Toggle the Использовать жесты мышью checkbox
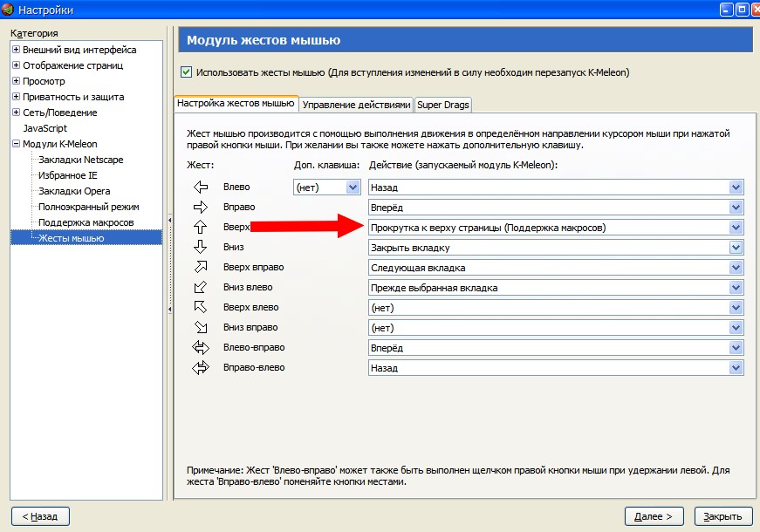 (x=186, y=72)
